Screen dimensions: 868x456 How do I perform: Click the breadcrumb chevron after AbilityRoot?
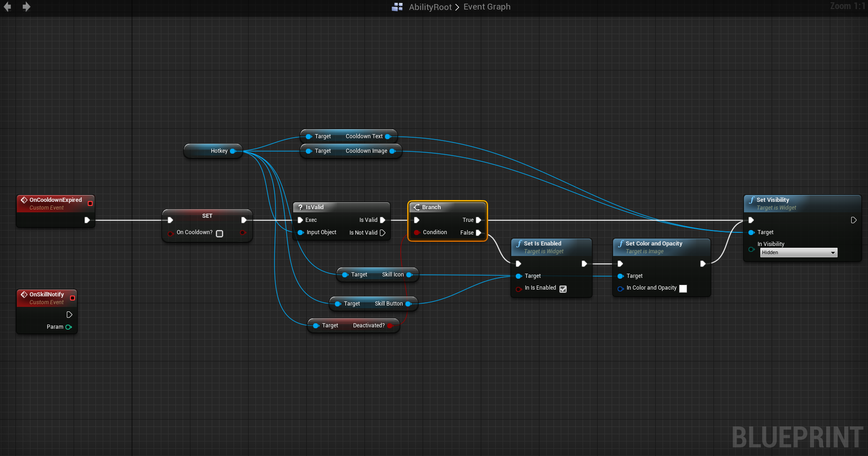457,7
